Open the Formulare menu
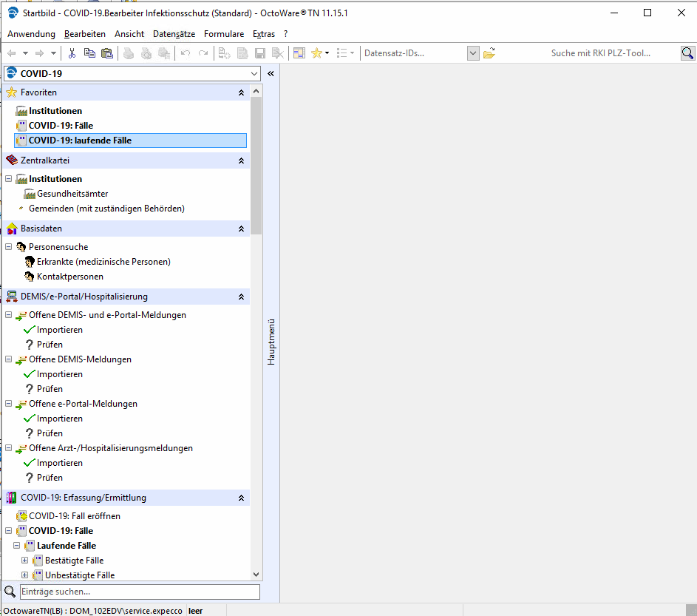This screenshot has height=616, width=697. coord(224,34)
